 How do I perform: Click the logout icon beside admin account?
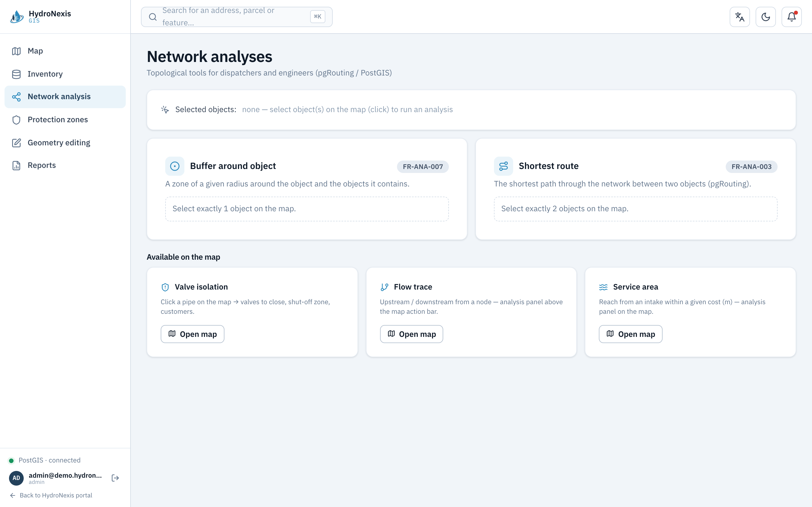click(115, 478)
